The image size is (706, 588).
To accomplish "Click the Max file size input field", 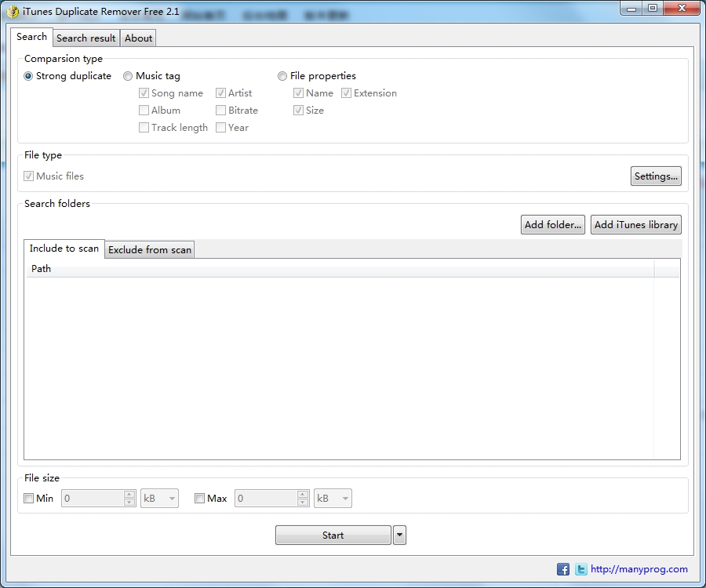I will tap(266, 498).
